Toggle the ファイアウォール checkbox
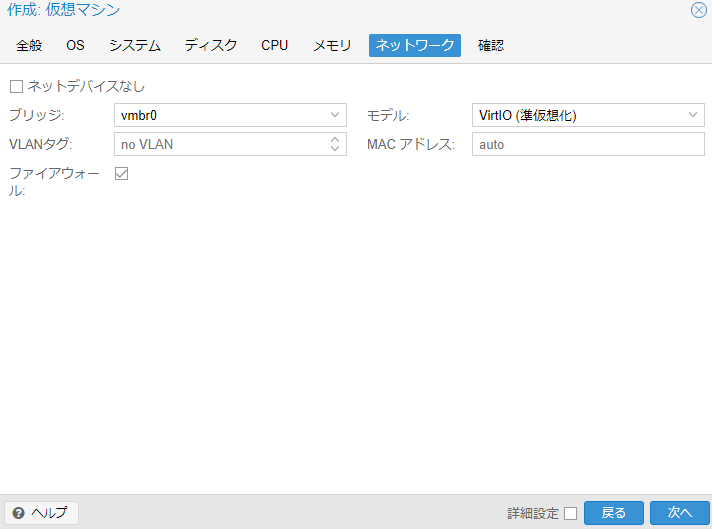The width and height of the screenshot is (712, 529). (121, 173)
